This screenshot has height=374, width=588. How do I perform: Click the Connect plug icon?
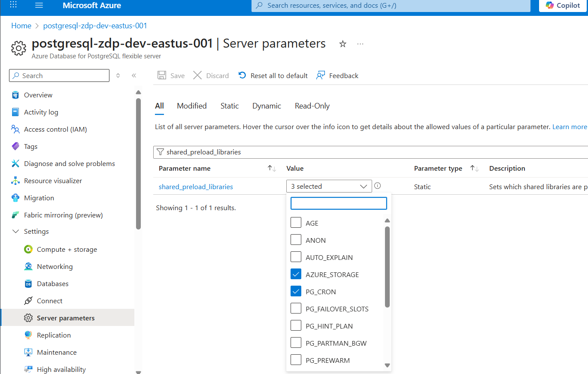tap(28, 301)
